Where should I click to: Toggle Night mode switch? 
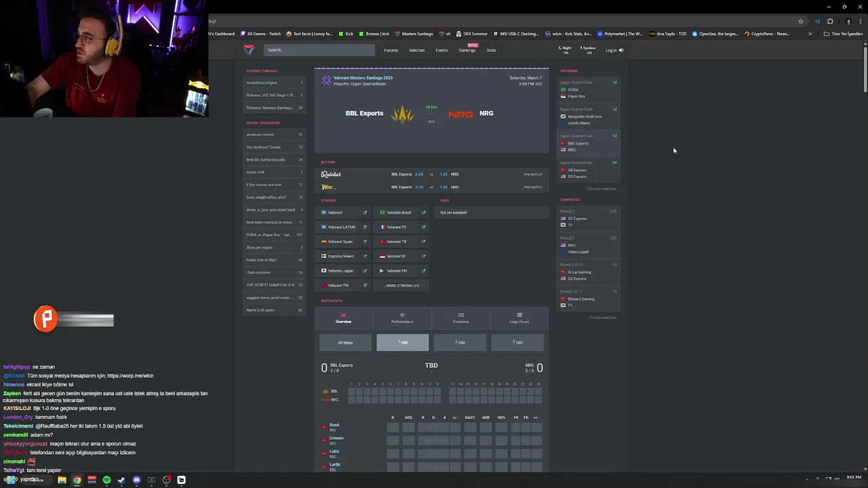pos(565,49)
